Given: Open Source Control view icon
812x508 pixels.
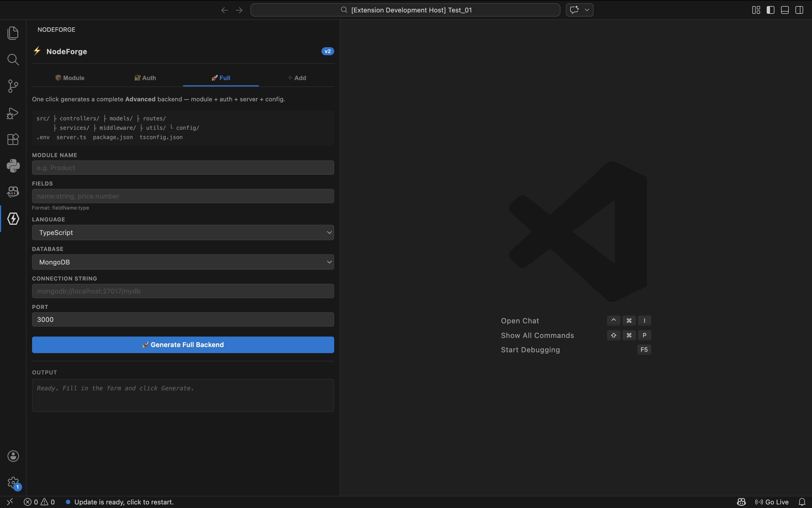Looking at the screenshot, I should coord(13,86).
